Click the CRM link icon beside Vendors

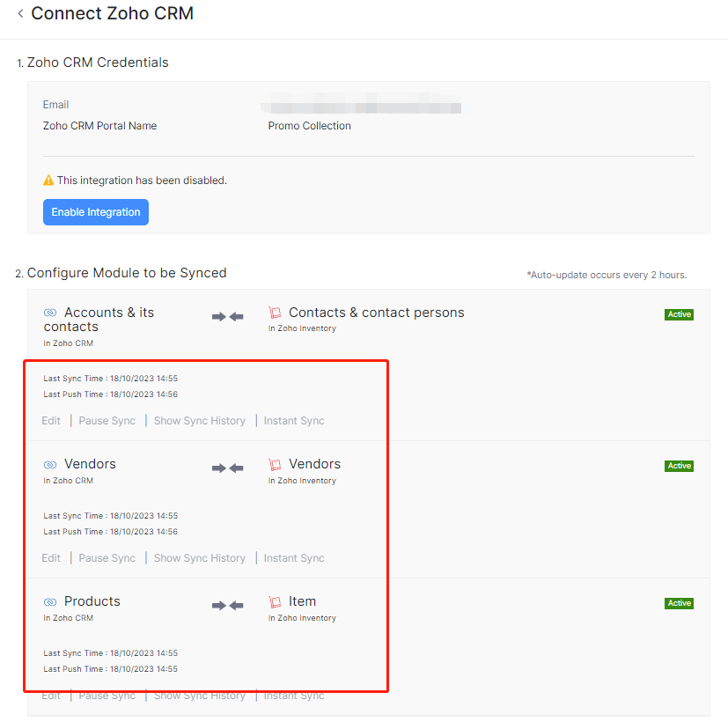(50, 464)
